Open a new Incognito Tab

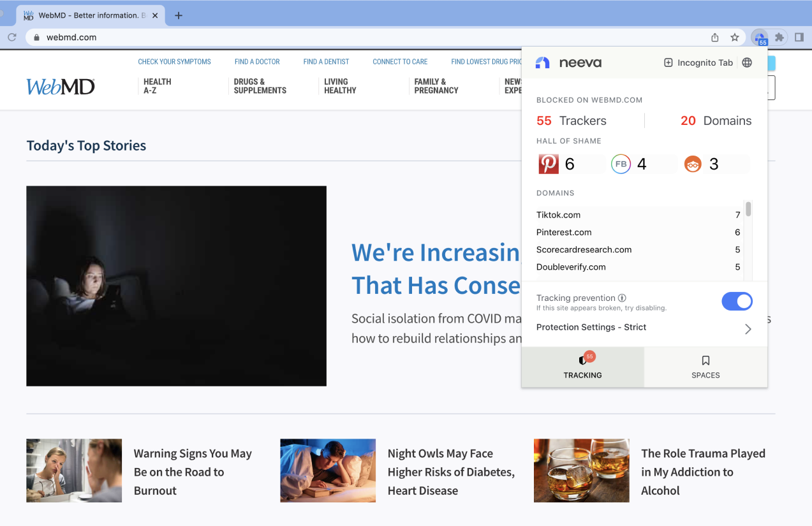click(x=699, y=62)
